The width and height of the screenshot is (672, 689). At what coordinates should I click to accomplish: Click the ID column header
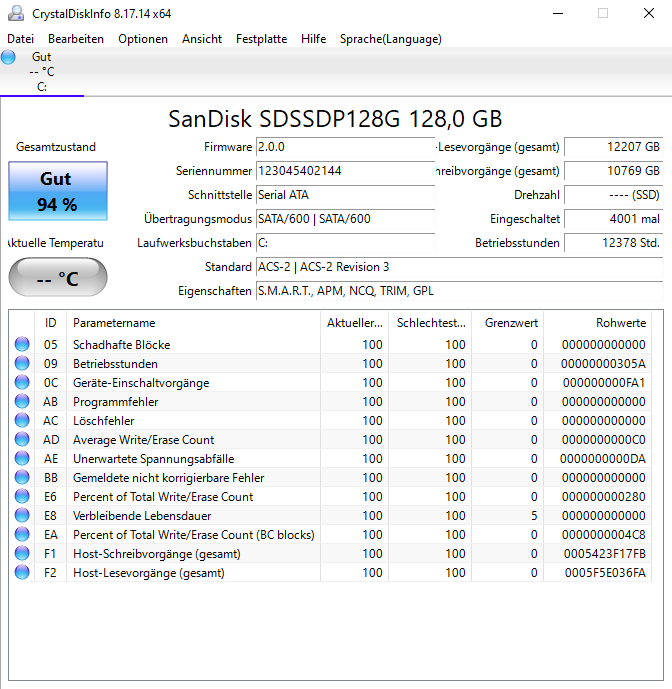point(51,323)
